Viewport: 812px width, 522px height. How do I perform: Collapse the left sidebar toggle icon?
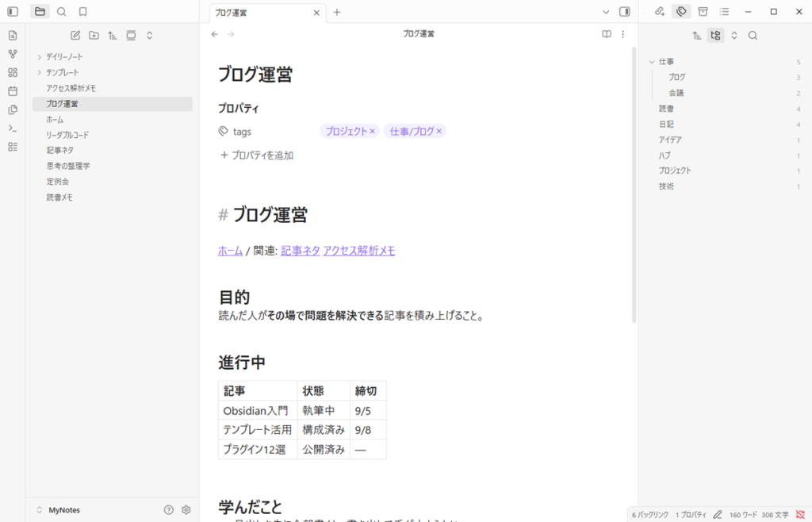coord(13,11)
